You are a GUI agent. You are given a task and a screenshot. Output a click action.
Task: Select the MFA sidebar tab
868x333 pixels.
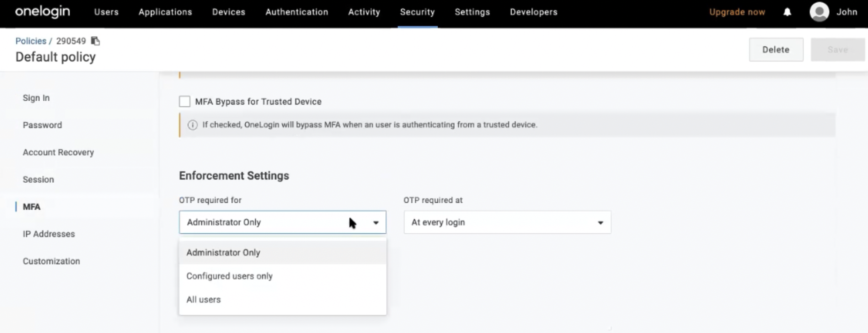coord(31,207)
